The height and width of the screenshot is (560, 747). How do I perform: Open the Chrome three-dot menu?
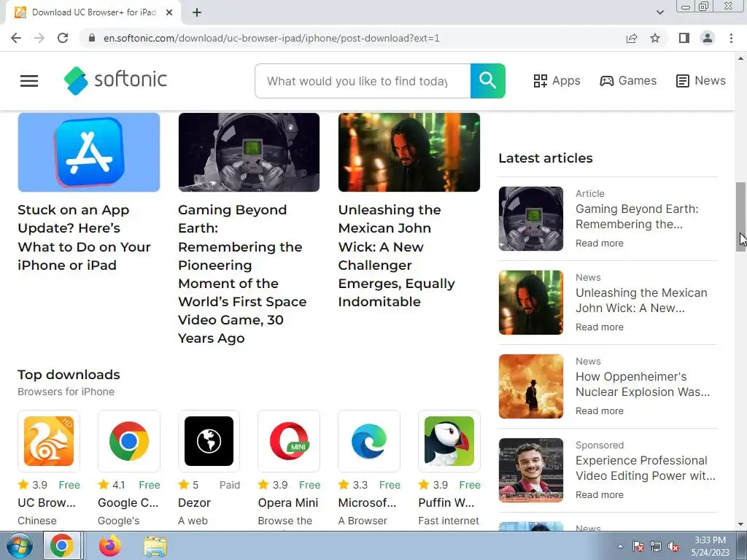click(x=731, y=38)
